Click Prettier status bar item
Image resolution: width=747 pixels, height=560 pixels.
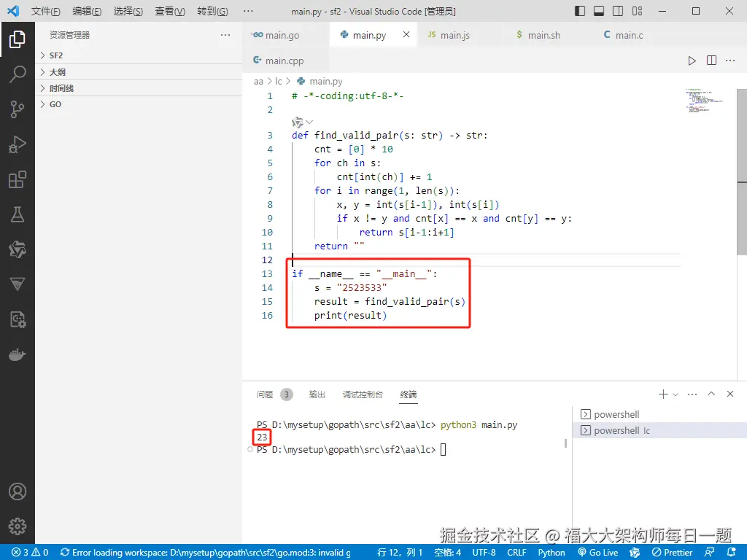click(x=672, y=553)
